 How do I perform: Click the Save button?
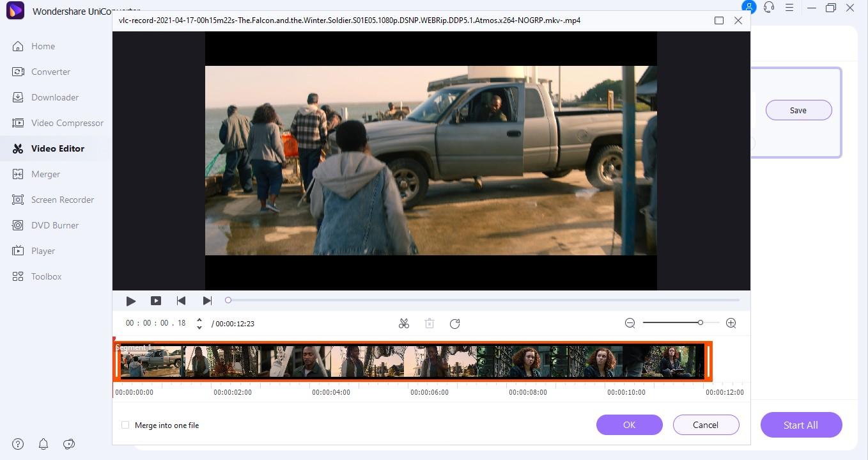click(x=798, y=110)
